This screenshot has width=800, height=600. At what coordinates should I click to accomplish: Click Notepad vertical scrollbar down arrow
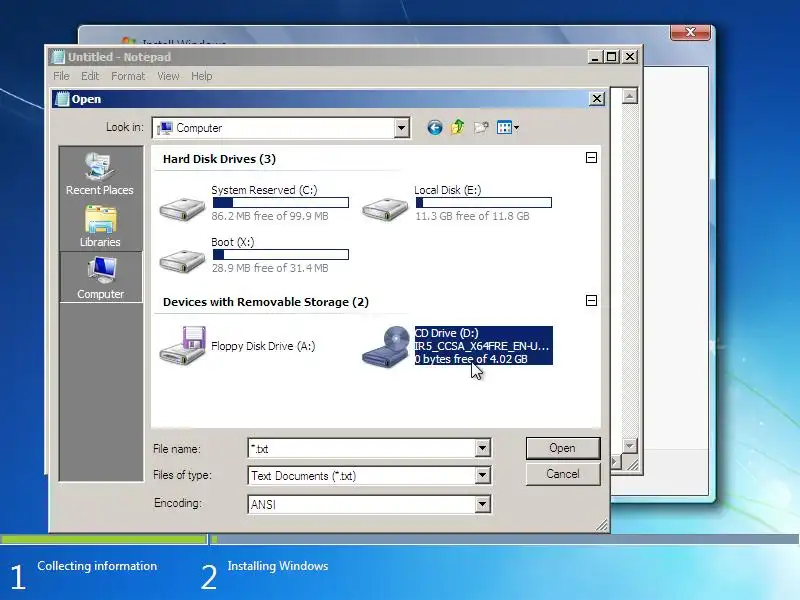point(630,445)
